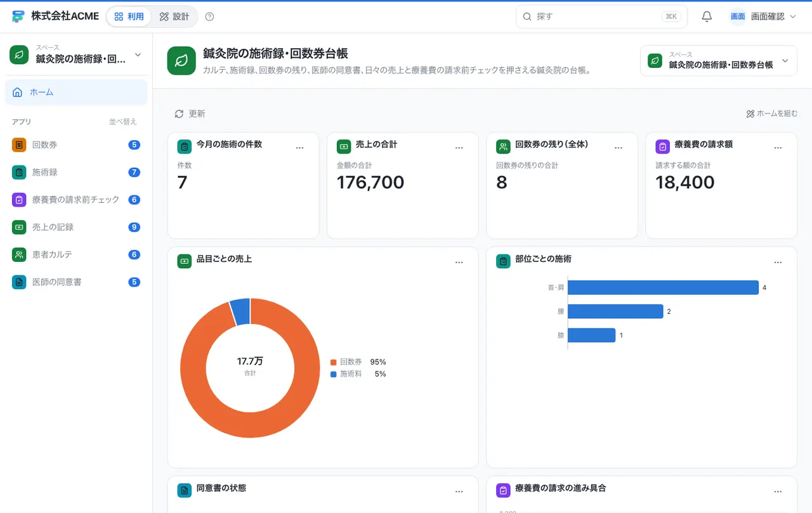Screen dimensions: 812x513
Task: Click the 首・肩 bar in the chart
Action: (663, 287)
